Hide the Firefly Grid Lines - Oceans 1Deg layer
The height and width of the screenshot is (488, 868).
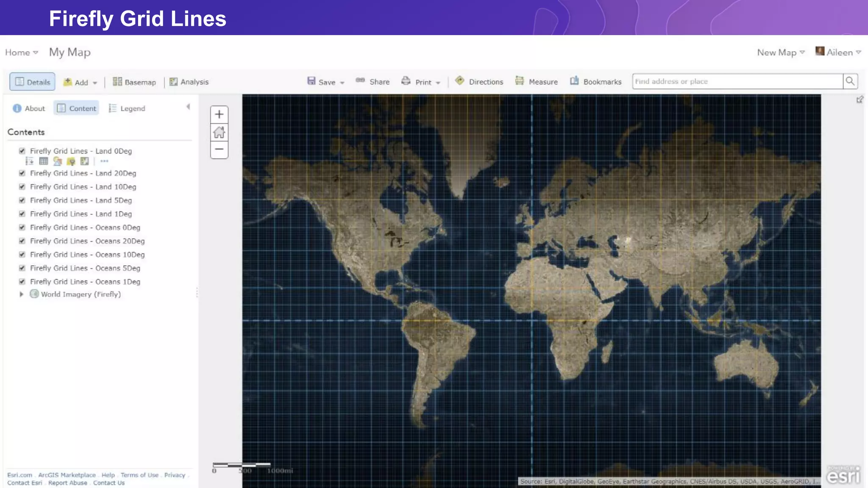coord(22,282)
